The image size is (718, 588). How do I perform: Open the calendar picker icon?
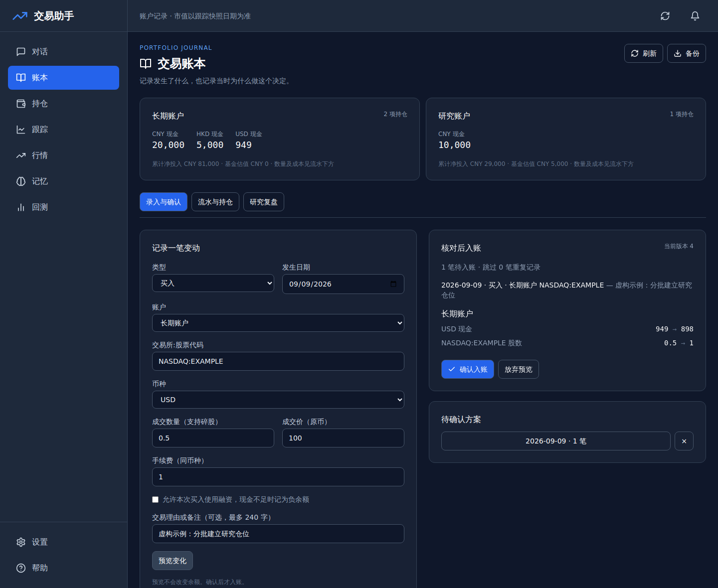click(393, 284)
